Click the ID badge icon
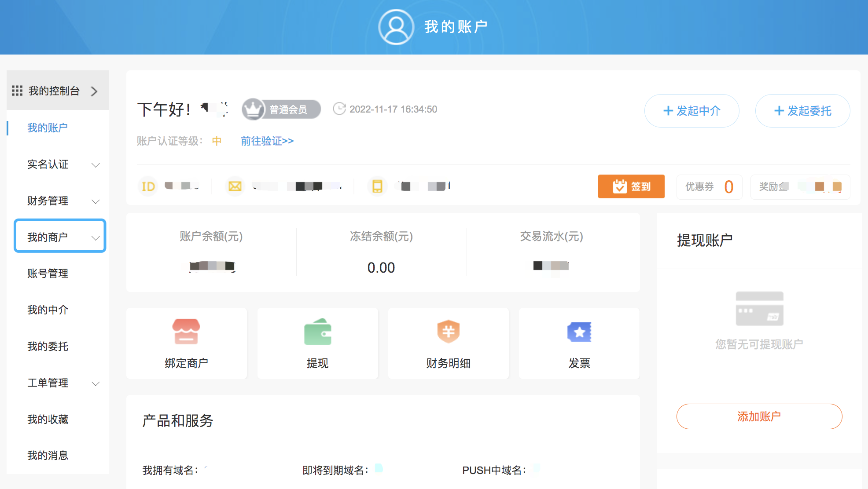The height and width of the screenshot is (489, 868). point(148,186)
